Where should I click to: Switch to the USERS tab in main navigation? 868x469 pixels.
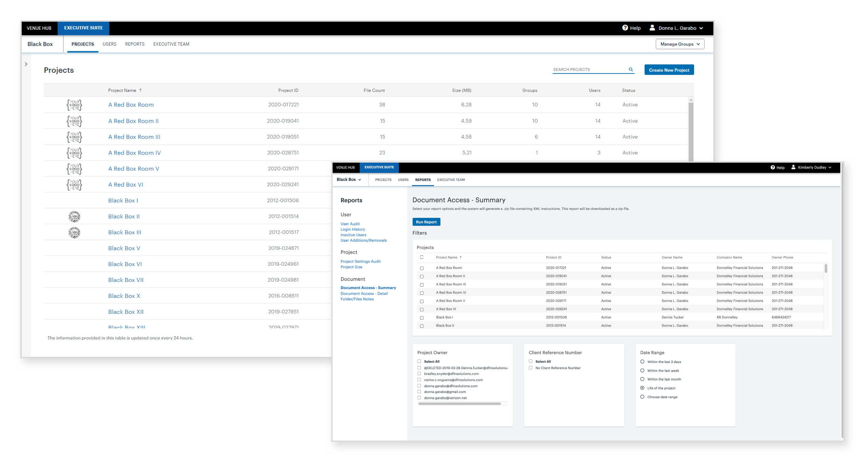click(108, 44)
